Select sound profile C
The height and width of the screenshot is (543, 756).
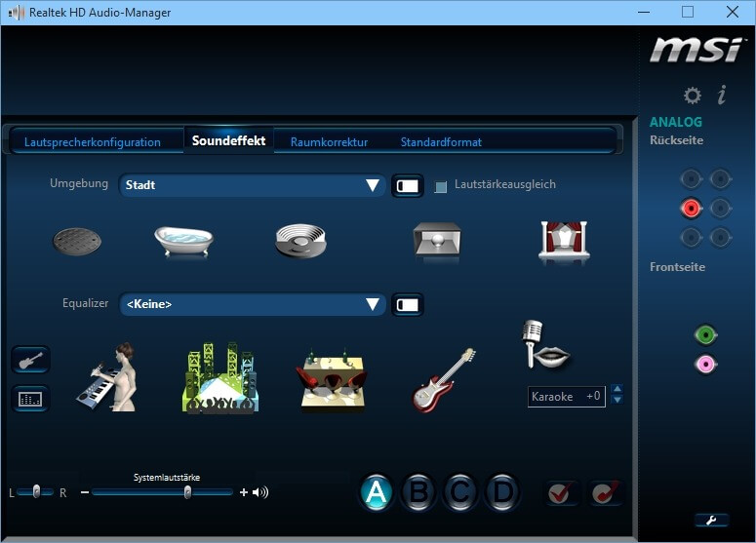point(460,492)
